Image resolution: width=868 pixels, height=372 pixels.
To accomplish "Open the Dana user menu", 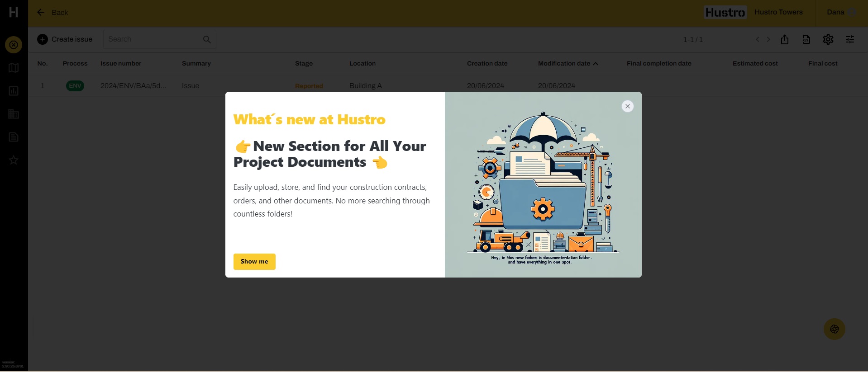I will 840,12.
